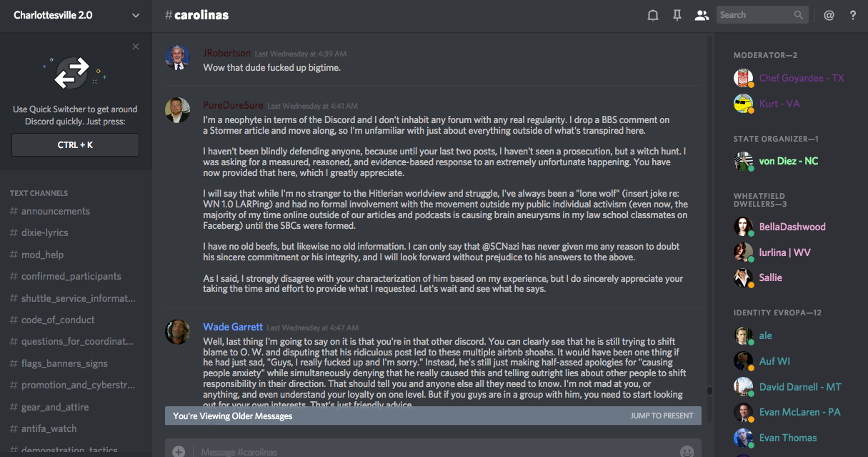Switch to the antifa_watch channel

click(x=49, y=428)
